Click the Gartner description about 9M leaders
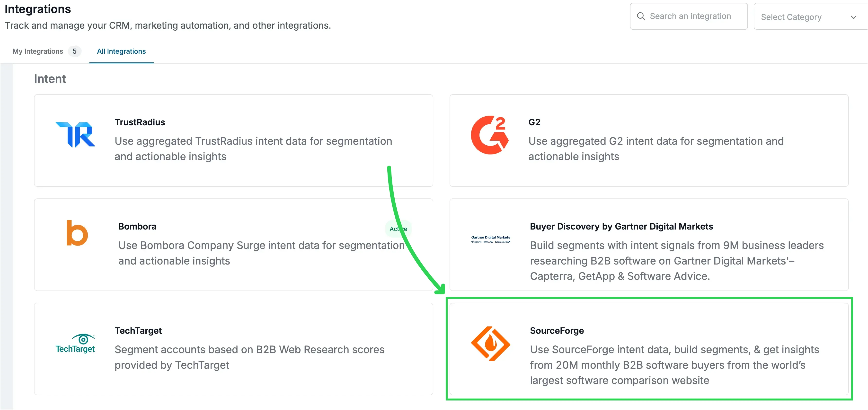Screen dimensions: 868x410 pos(677,261)
